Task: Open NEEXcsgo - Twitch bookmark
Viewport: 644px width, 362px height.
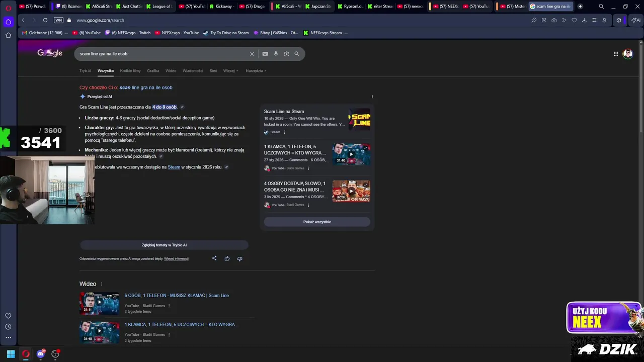Action: (x=128, y=33)
